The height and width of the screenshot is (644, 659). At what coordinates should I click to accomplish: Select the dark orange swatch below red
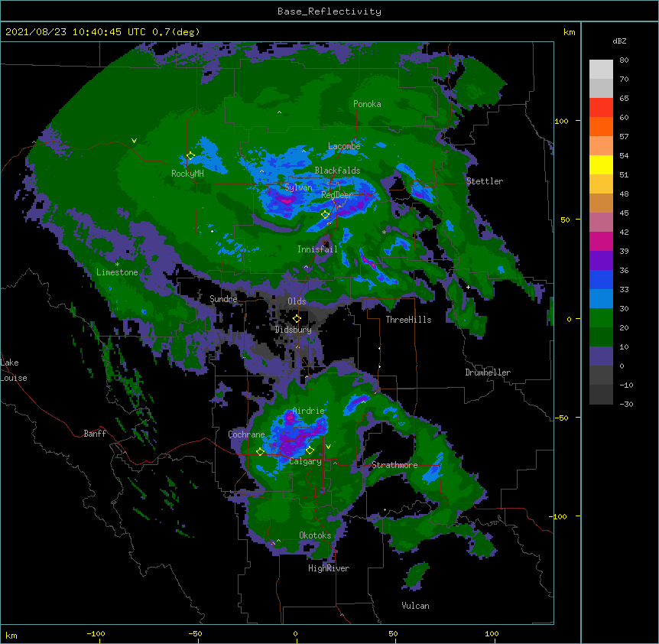tap(601, 126)
